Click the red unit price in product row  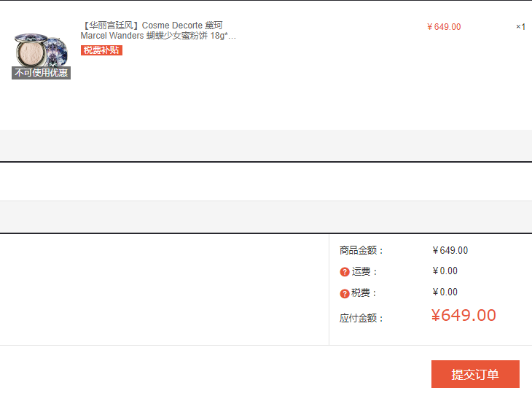pyautogui.click(x=444, y=27)
